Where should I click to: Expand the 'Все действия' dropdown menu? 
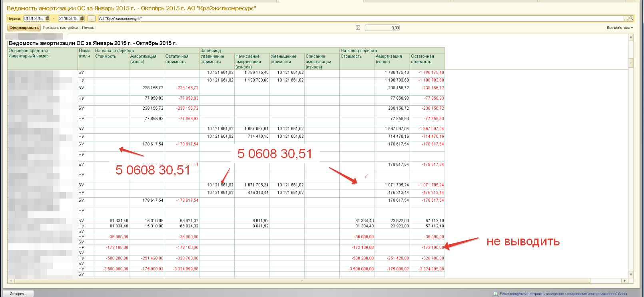point(619,28)
